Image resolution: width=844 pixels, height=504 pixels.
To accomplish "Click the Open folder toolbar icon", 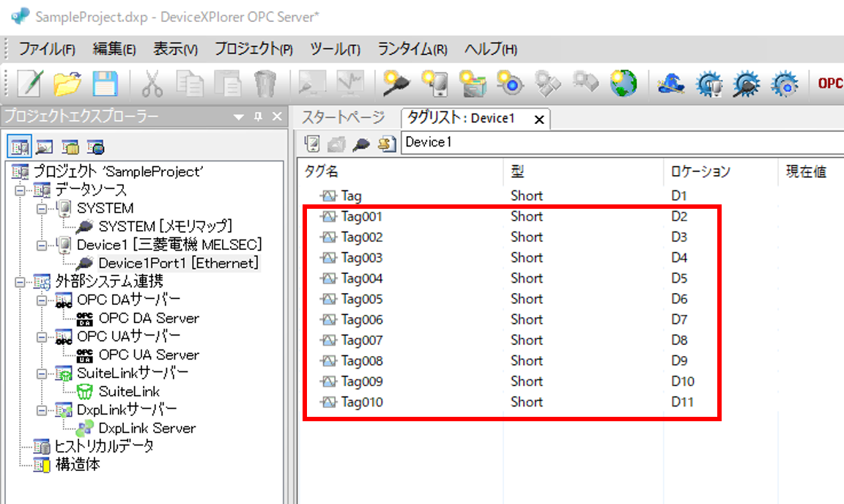I will tap(67, 83).
